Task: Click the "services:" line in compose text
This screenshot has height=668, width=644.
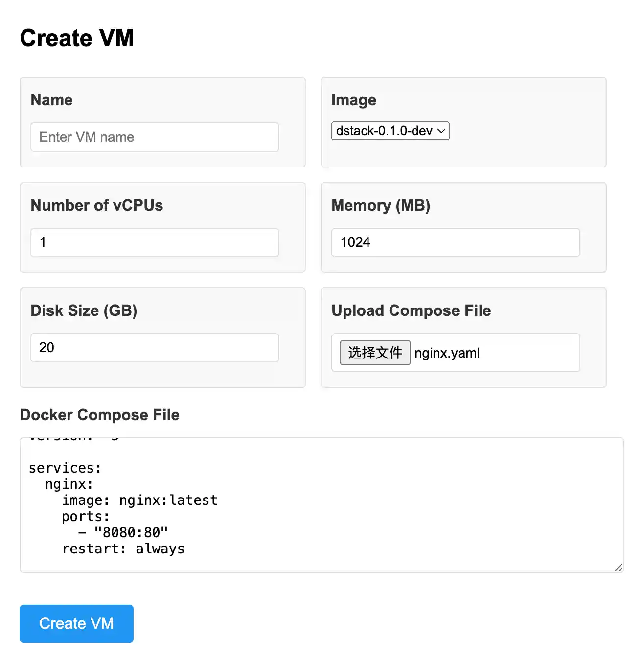Action: click(x=65, y=468)
